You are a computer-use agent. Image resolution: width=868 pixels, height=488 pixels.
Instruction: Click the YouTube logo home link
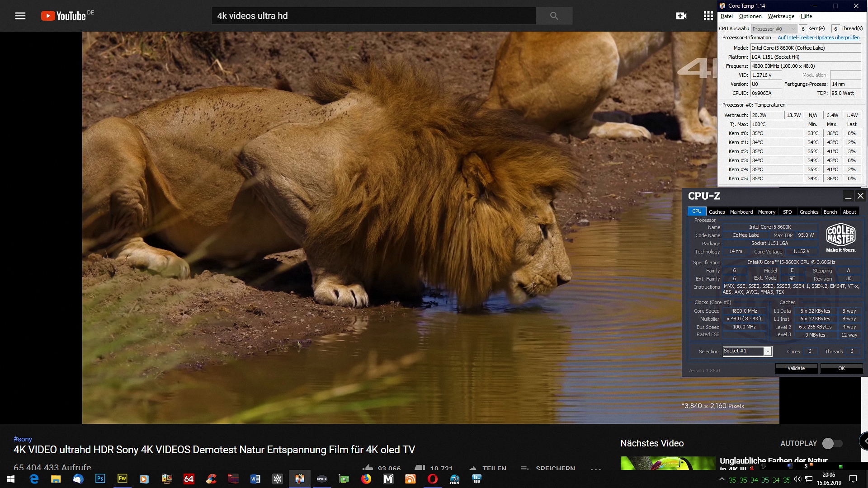click(63, 16)
